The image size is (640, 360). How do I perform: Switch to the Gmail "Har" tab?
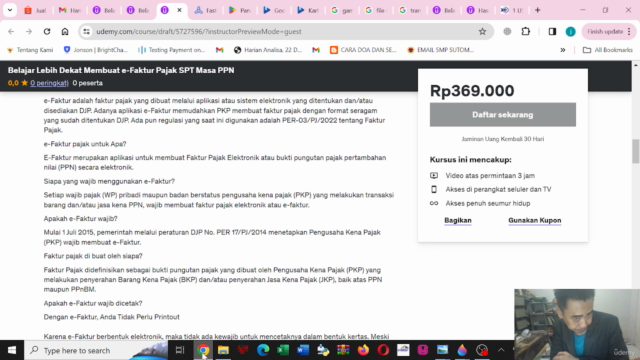[70, 10]
